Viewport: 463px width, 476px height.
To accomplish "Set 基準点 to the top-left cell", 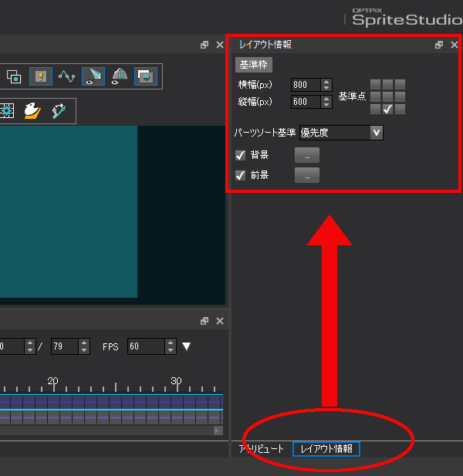I will [x=375, y=84].
